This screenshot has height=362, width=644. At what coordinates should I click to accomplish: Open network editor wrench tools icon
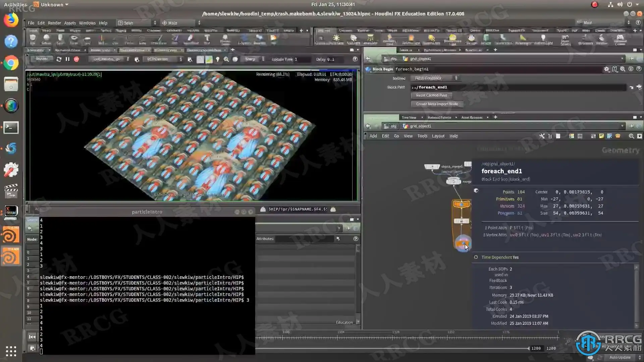click(542, 136)
